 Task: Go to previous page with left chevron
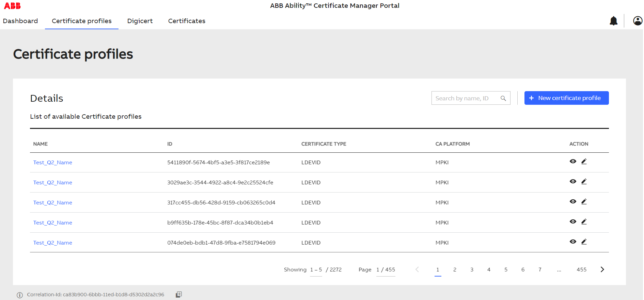point(417,269)
